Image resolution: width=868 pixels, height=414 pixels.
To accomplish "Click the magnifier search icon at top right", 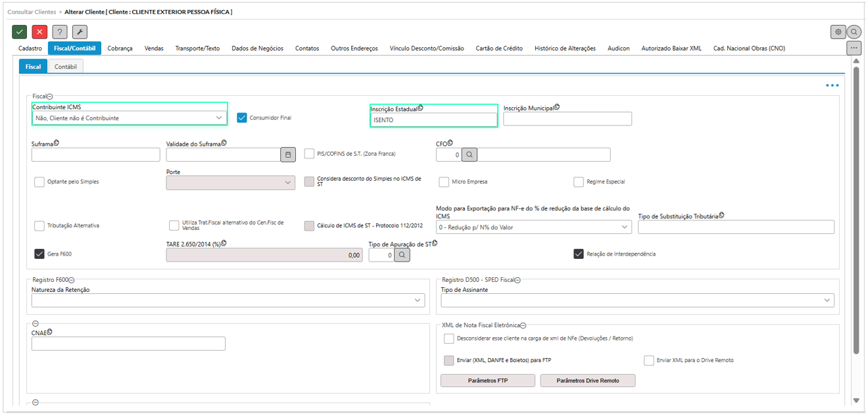I will pos(854,32).
